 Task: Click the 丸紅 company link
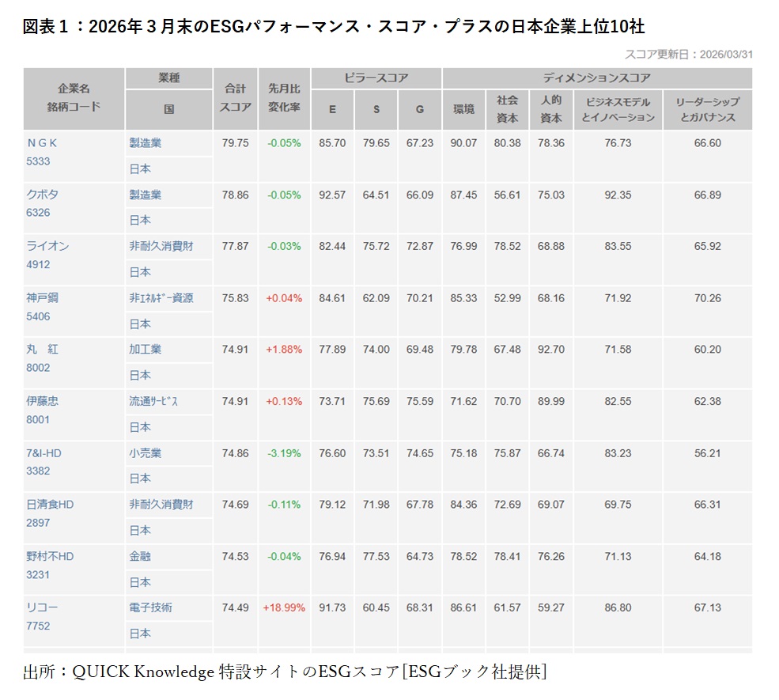43,350
